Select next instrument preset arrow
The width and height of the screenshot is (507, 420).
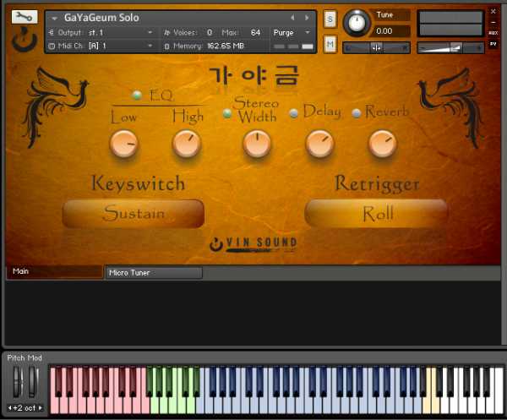pos(307,18)
